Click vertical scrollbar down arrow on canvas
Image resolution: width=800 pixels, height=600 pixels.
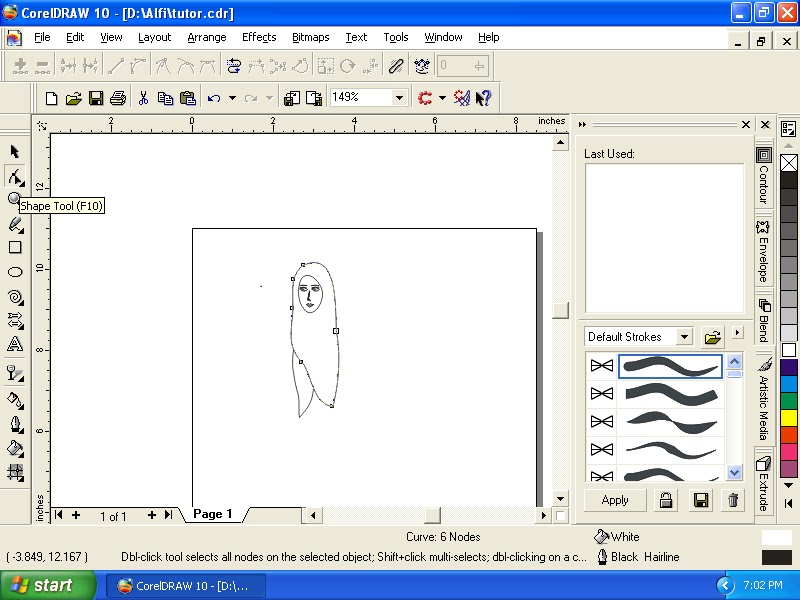(x=560, y=499)
